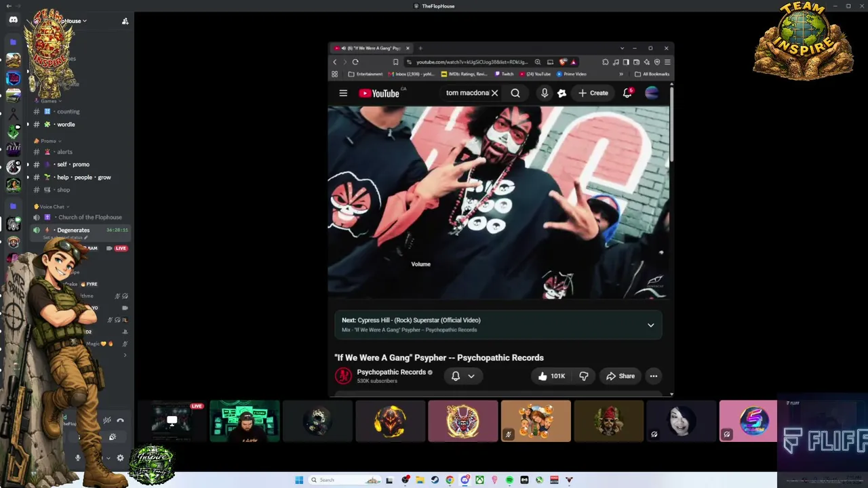Click the Create button on YouTube
The height and width of the screenshot is (488, 868).
pos(593,94)
